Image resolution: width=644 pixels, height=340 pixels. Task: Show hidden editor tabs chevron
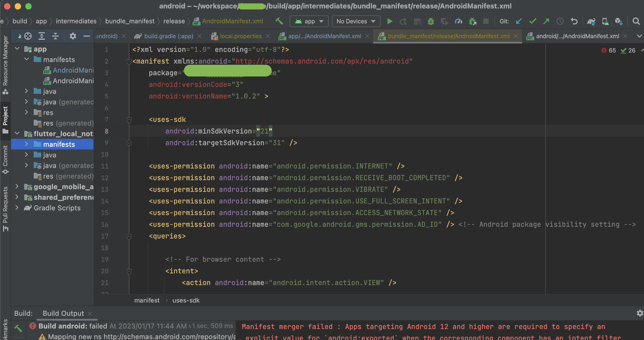(x=639, y=36)
